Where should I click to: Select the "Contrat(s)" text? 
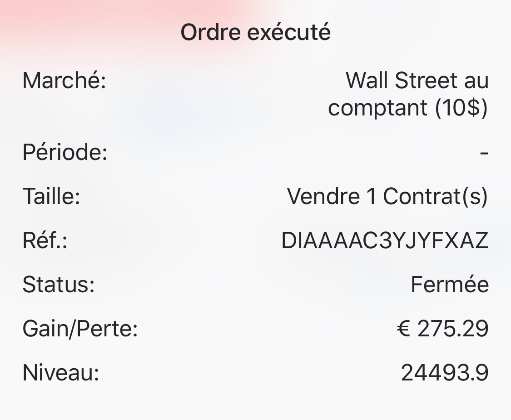435,196
